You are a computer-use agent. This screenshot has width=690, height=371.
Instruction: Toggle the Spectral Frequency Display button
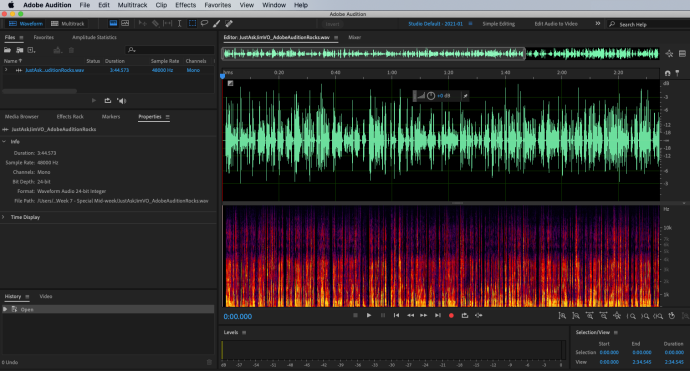tap(125, 23)
